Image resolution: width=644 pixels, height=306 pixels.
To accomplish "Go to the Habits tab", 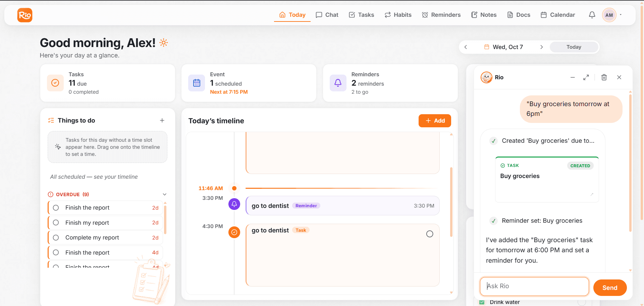I will coord(398,15).
